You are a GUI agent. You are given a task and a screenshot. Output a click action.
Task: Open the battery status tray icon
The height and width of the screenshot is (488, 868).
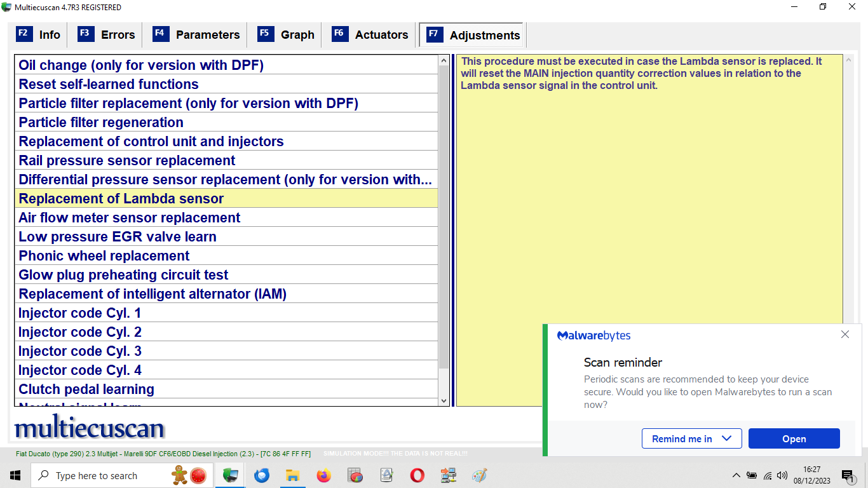(x=752, y=475)
